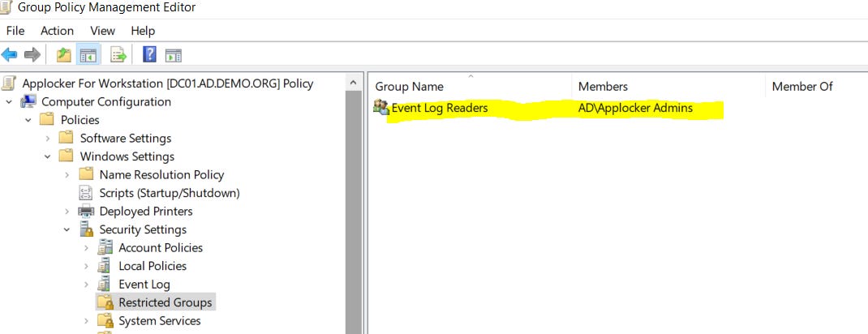Collapse the Policies node
868x334 pixels.
[x=28, y=120]
